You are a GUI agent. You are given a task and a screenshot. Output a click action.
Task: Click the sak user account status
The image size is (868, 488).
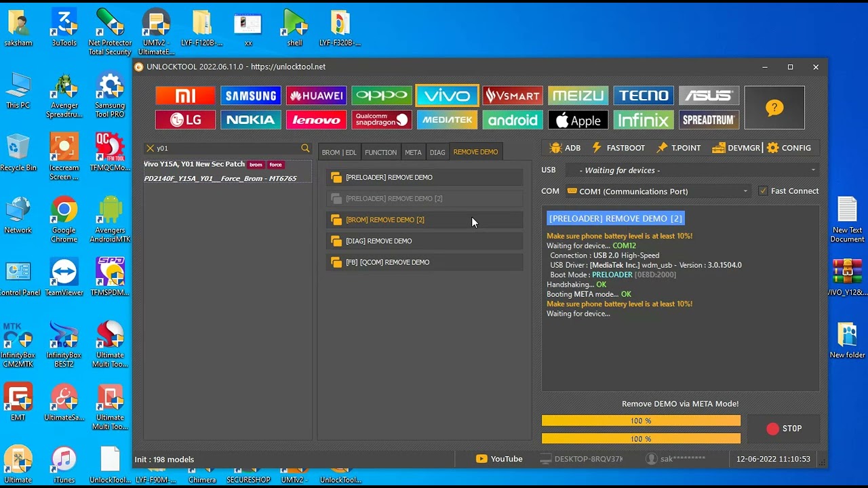675,459
